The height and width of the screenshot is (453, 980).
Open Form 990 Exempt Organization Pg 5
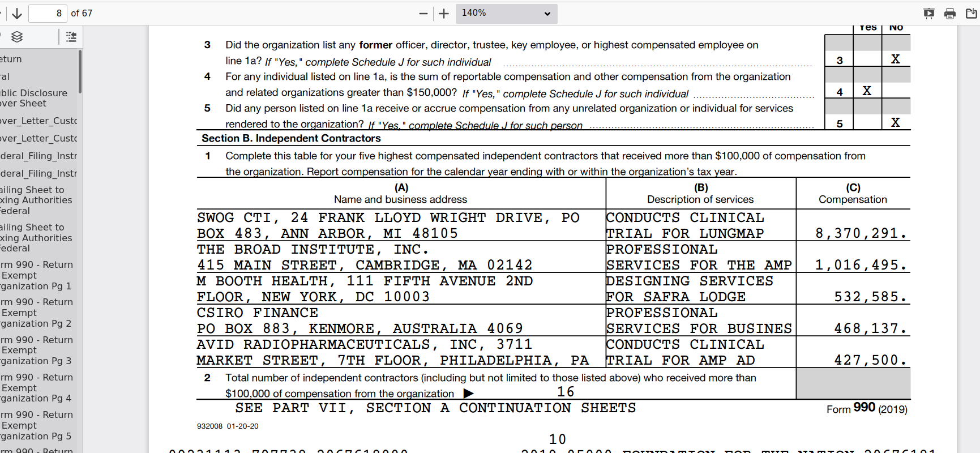coord(36,425)
